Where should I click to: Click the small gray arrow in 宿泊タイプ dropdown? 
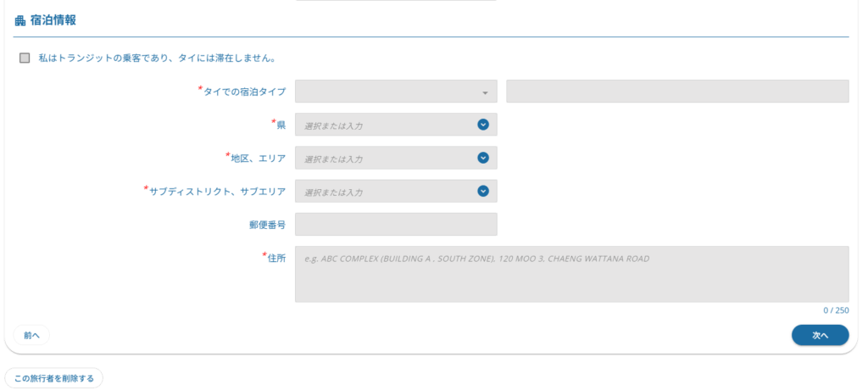(x=485, y=93)
